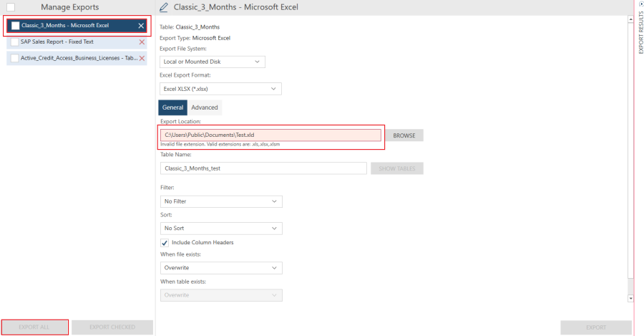Screen dimensions: 644x336
Task: Click into the Table Name field
Action: click(263, 168)
